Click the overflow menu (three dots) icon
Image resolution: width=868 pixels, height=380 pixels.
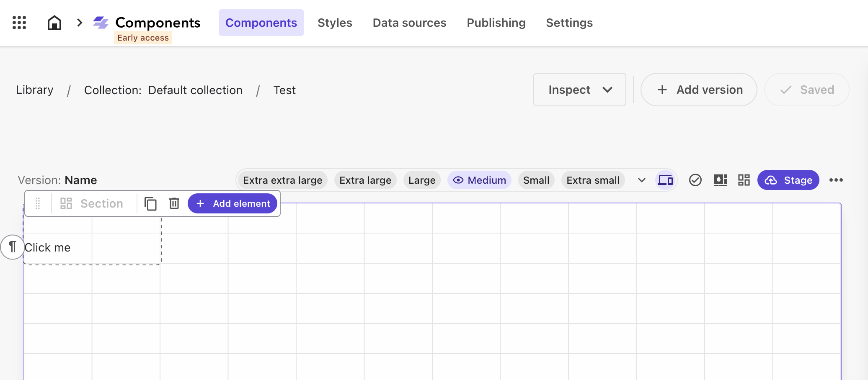point(836,180)
